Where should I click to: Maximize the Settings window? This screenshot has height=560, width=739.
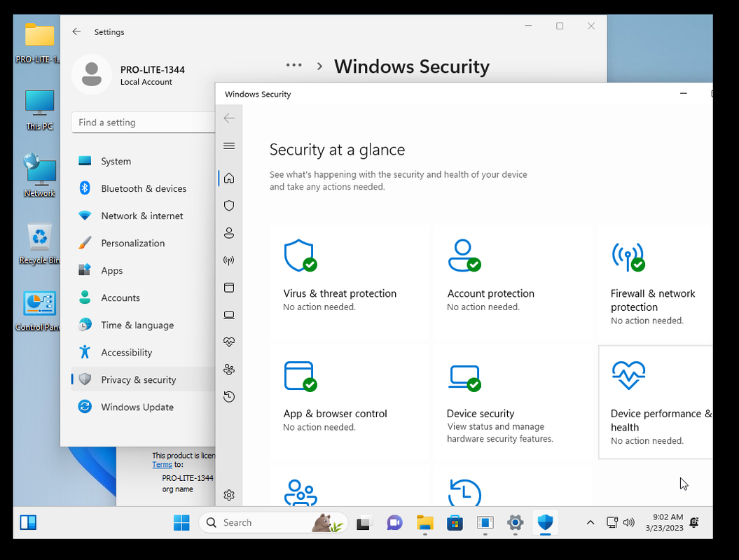pos(560,26)
